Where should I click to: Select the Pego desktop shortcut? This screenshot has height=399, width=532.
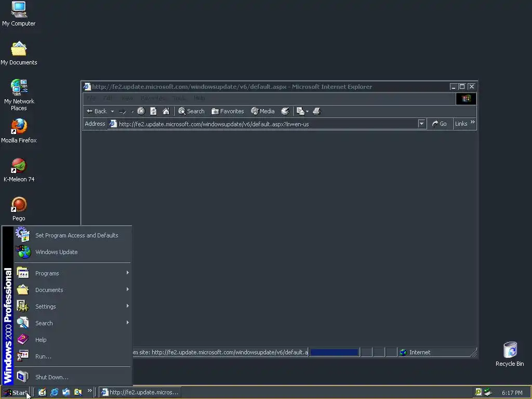(x=19, y=209)
